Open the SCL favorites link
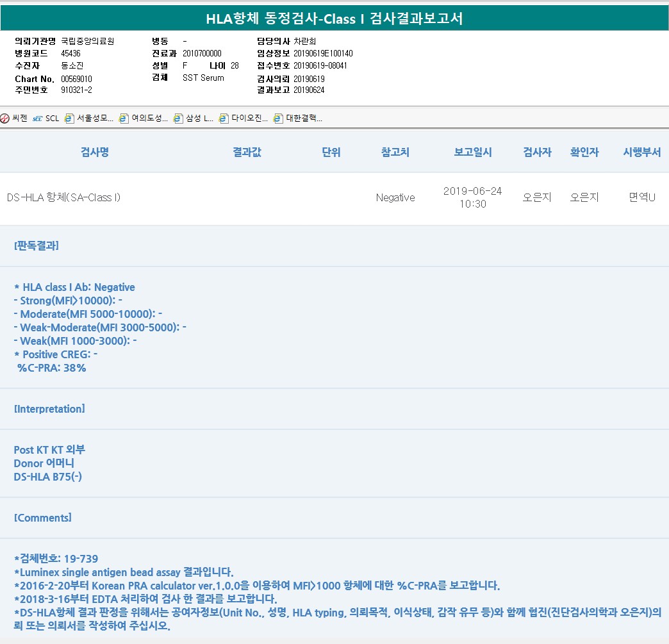Image resolution: width=669 pixels, height=644 pixels. click(x=45, y=118)
